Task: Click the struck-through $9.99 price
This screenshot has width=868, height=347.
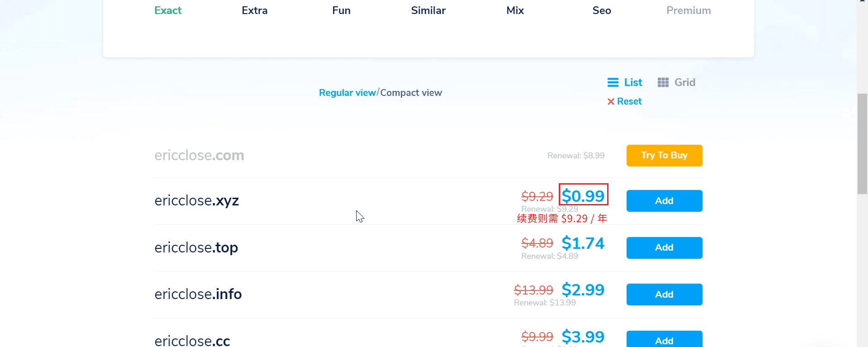Action: (537, 337)
